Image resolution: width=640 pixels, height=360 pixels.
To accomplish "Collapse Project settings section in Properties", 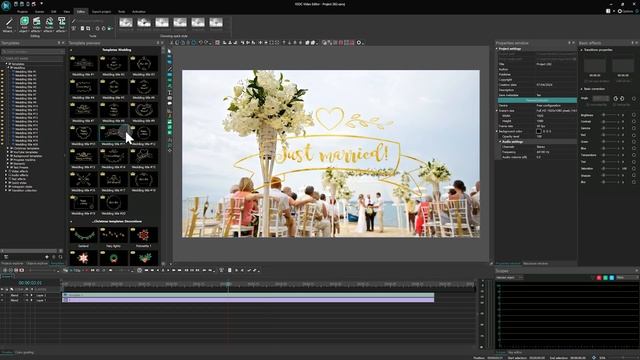I will 497,49.
